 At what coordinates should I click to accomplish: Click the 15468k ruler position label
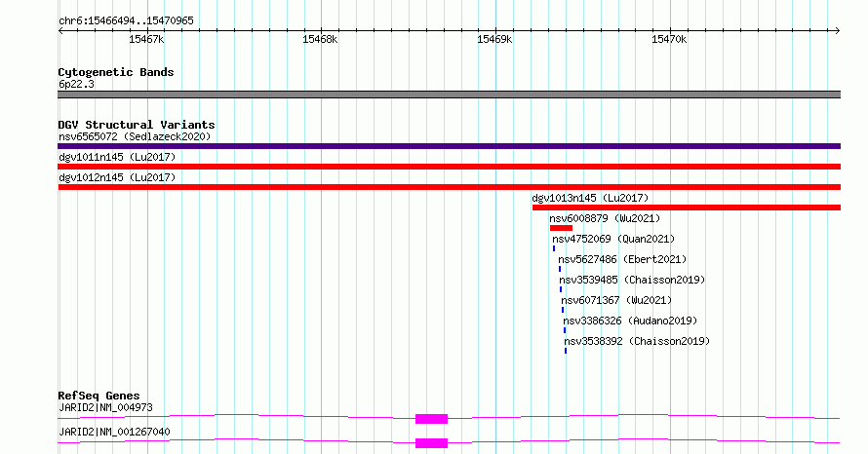click(x=320, y=39)
